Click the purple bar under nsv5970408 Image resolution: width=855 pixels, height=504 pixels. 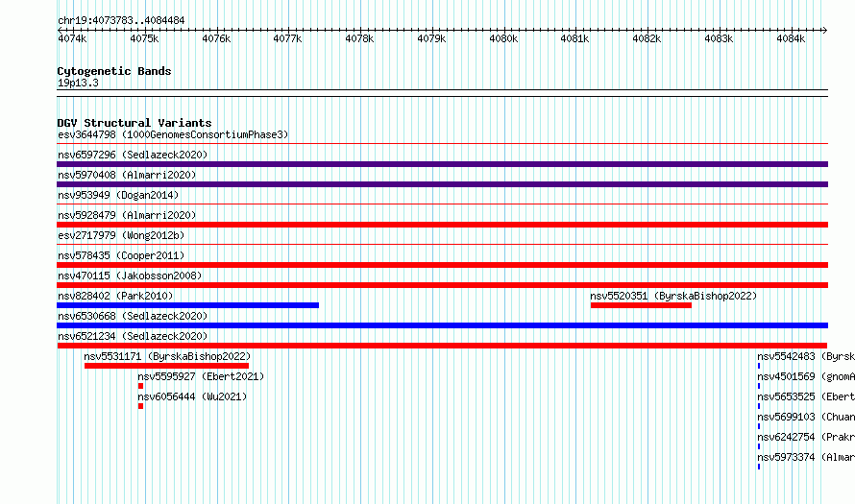click(442, 184)
